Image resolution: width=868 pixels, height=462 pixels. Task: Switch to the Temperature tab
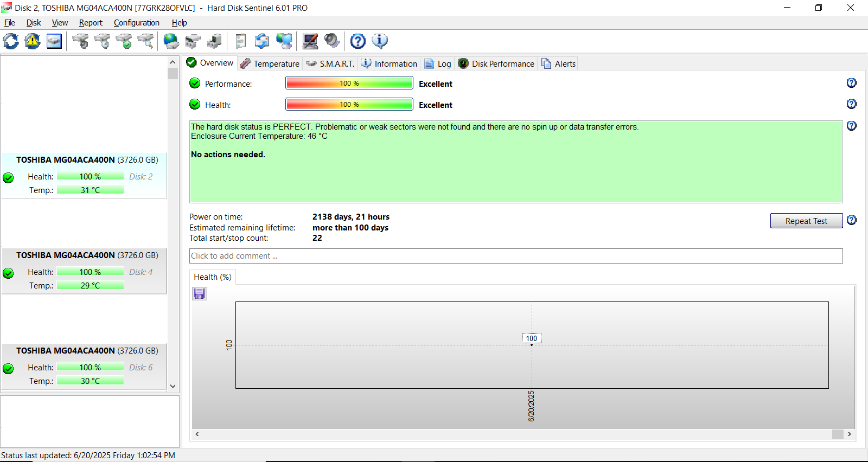270,63
